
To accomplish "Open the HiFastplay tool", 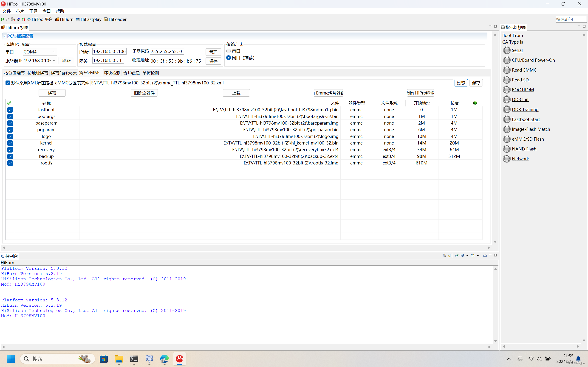I will (x=89, y=19).
